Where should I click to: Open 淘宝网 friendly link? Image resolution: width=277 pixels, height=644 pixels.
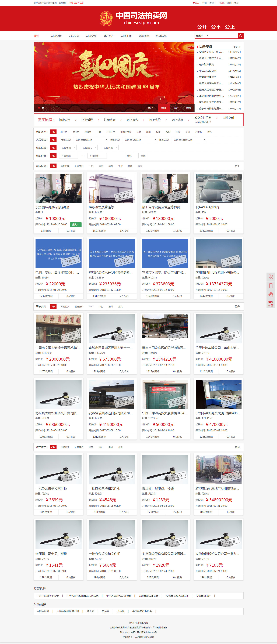click(90, 611)
